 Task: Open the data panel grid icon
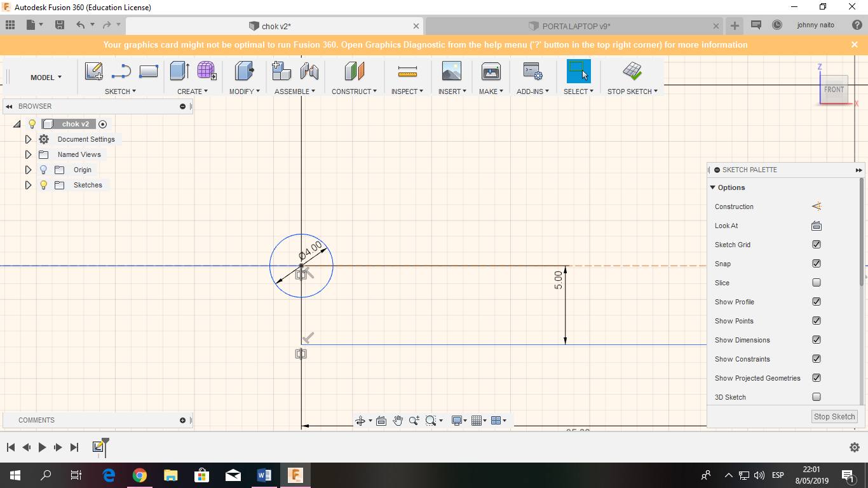click(x=10, y=25)
